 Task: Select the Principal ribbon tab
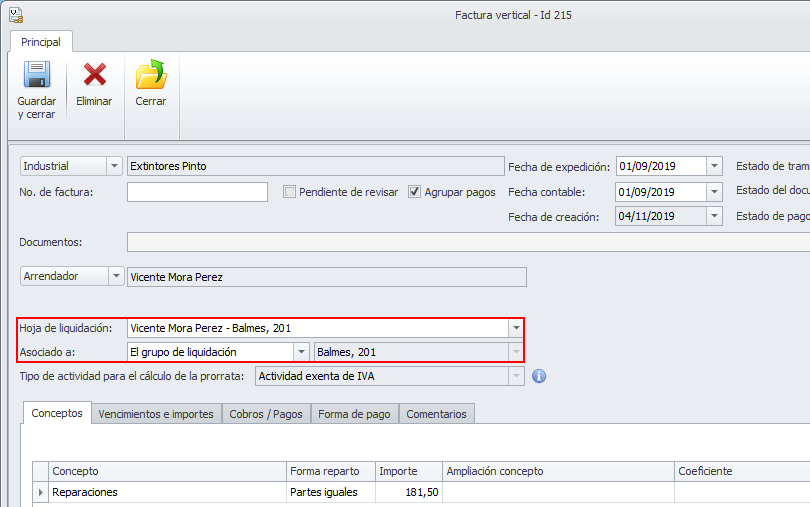point(41,42)
